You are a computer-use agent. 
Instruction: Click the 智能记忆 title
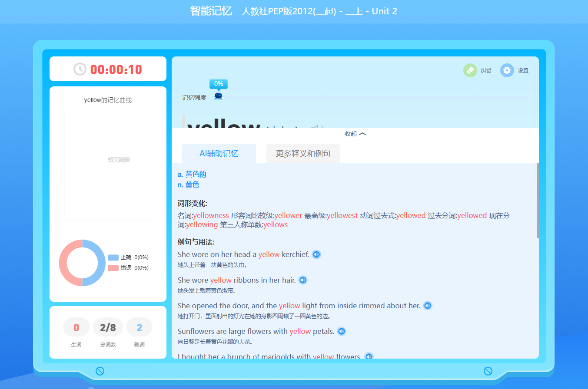(x=211, y=11)
